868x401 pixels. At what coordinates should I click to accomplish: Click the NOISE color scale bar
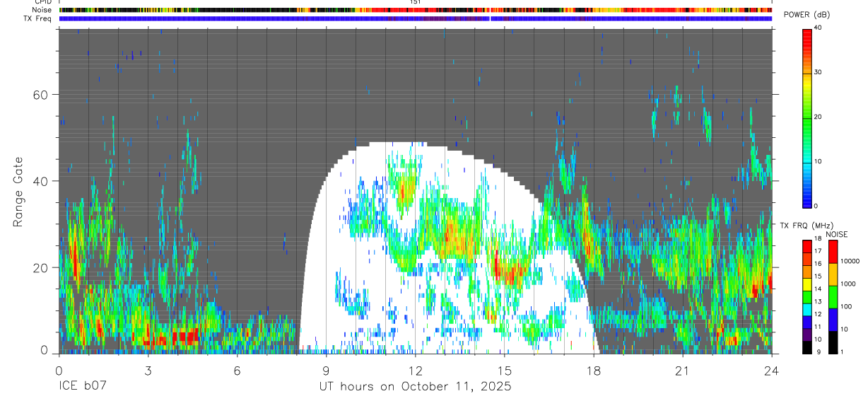coord(832,296)
